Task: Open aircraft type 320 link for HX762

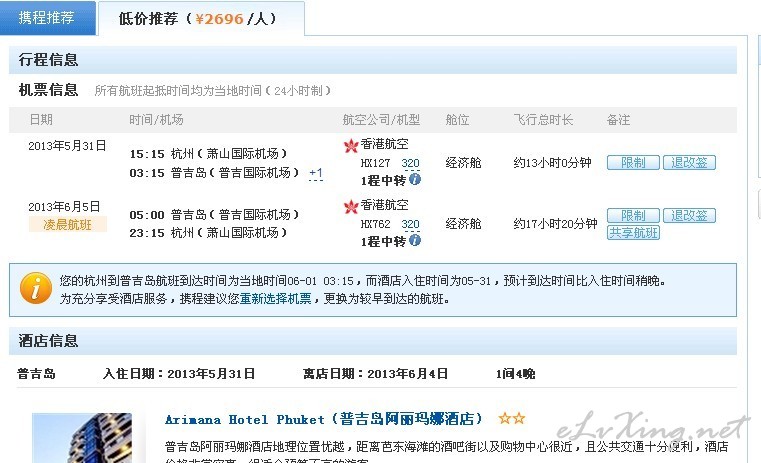Action: click(410, 224)
